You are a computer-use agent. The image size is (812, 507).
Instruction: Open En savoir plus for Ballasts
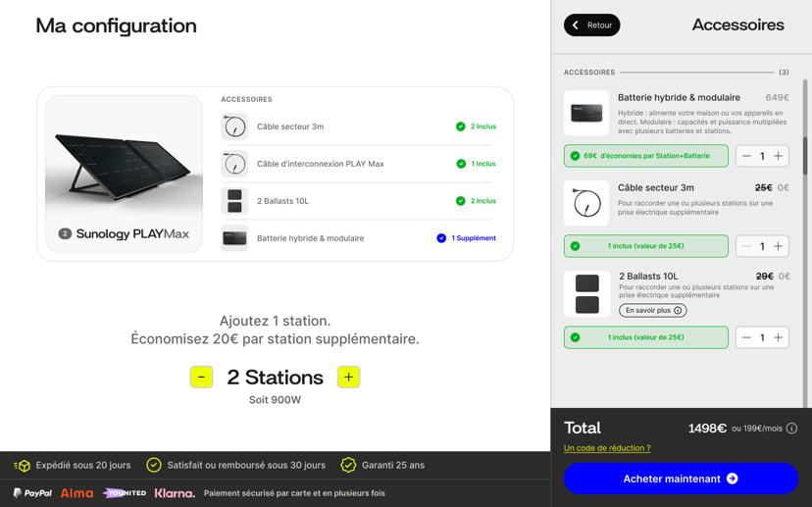coord(653,310)
